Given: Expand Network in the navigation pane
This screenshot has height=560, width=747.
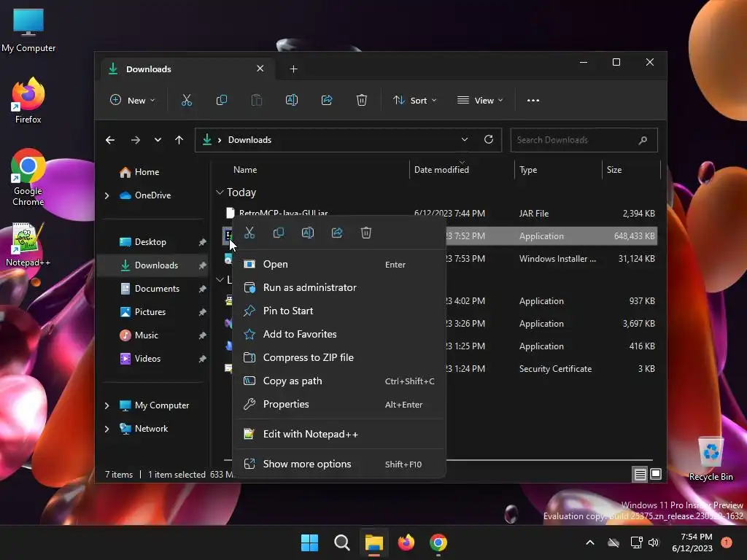Looking at the screenshot, I should pyautogui.click(x=107, y=429).
